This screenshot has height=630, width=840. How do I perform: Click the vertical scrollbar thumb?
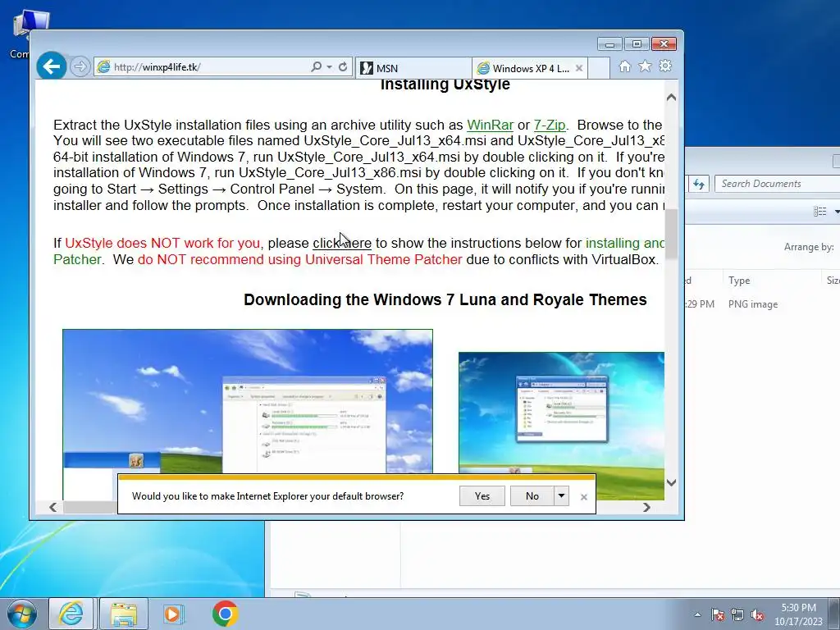[671, 235]
